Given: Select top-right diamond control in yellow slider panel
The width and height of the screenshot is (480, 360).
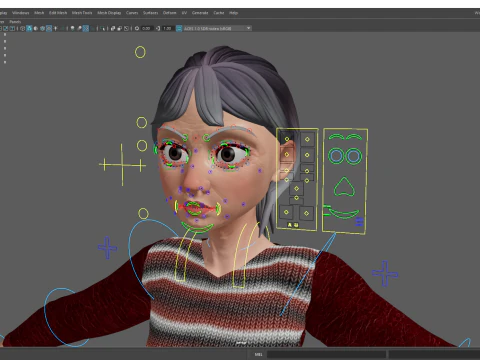Looking at the screenshot, I should [307, 139].
